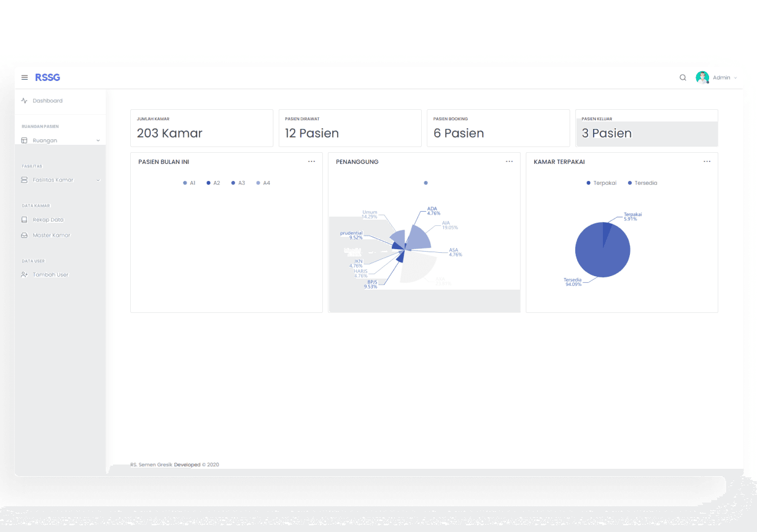Click the Tambah User person icon
Viewport: 757px width, 532px height.
coord(24,275)
